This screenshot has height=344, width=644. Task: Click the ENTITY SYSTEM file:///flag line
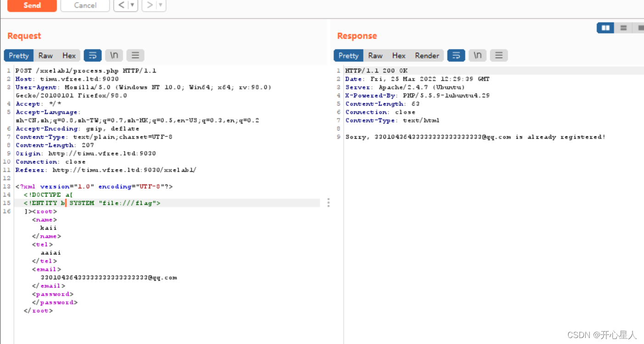(92, 203)
